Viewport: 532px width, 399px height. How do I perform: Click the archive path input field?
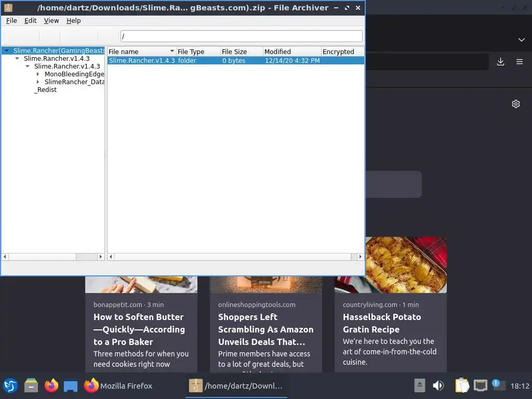(x=241, y=36)
